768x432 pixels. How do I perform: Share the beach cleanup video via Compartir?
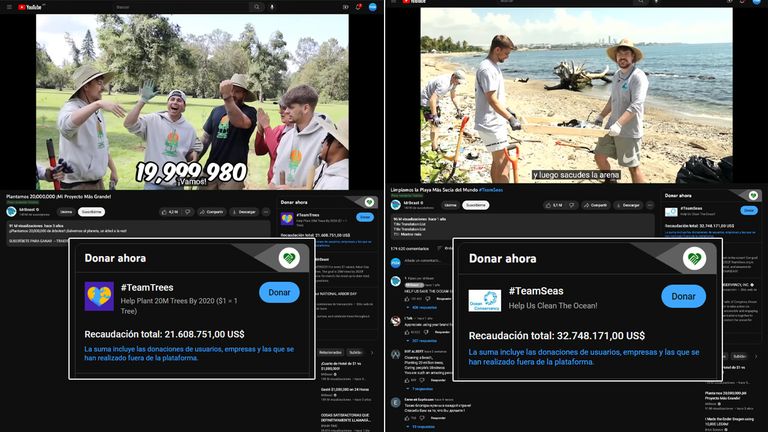pyautogui.click(x=596, y=205)
